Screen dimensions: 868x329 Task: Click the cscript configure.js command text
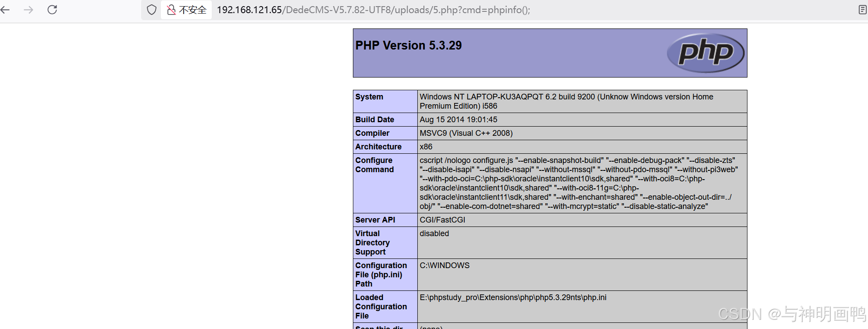point(579,183)
